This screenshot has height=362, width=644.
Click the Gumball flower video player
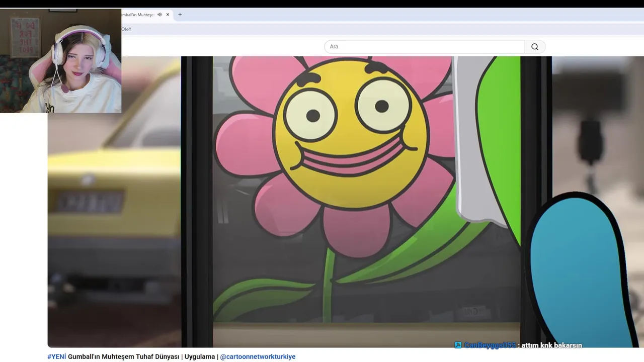346,202
